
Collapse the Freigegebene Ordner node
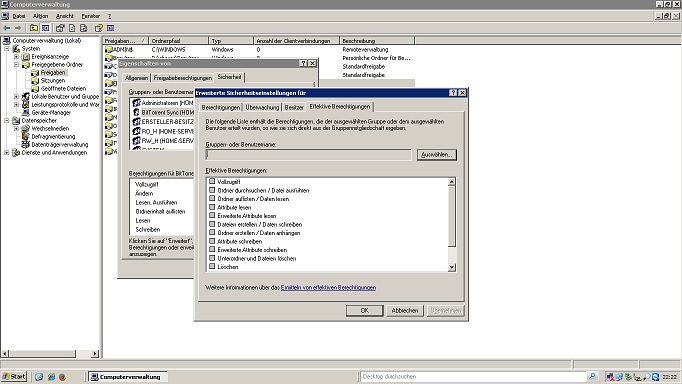pos(17,64)
